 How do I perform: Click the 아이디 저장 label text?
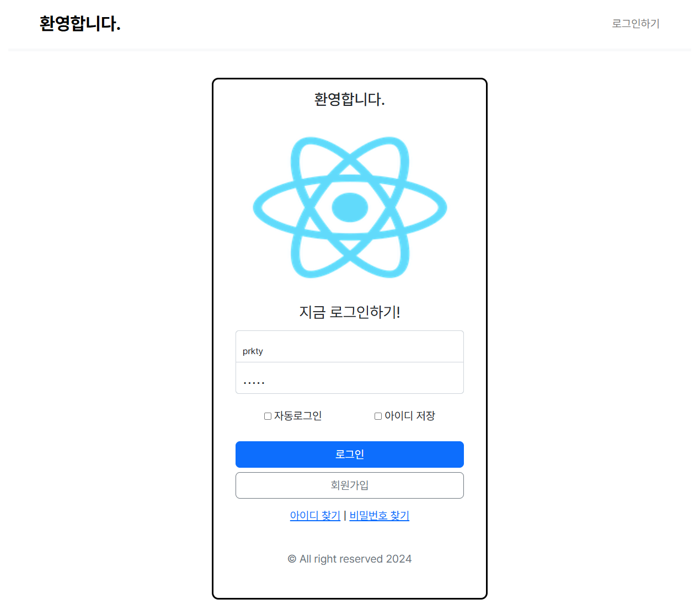[x=410, y=416]
